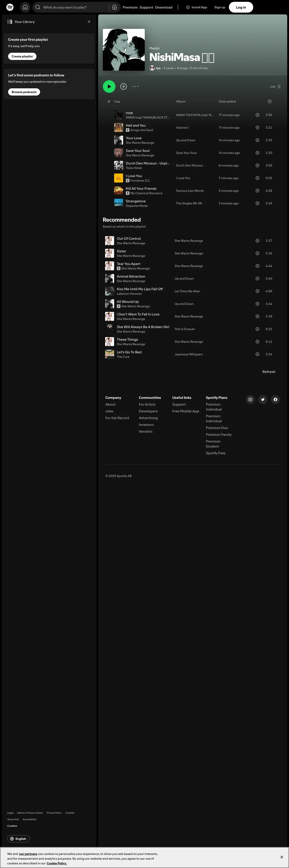This screenshot has width=289, height=868.
Task: Add Save Your Soul to Liked Songs
Action: pyautogui.click(x=257, y=153)
